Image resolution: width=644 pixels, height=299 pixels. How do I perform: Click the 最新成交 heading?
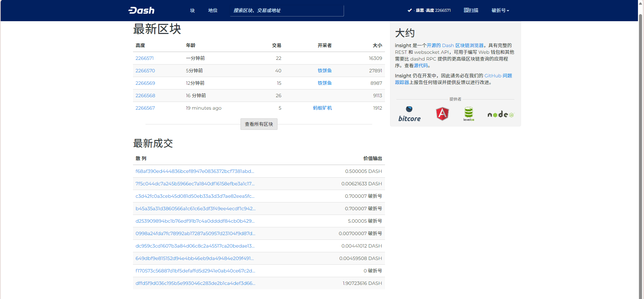153,144
